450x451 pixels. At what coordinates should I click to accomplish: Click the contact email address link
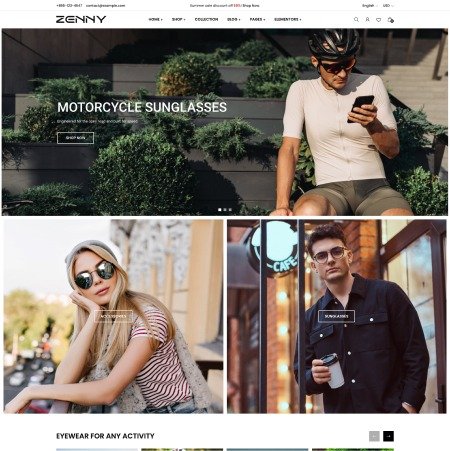coord(105,6)
